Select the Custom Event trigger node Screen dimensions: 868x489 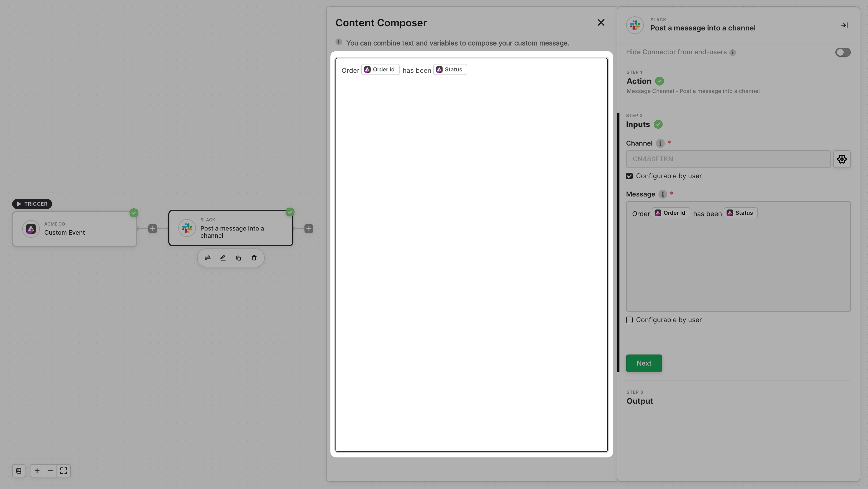75,229
